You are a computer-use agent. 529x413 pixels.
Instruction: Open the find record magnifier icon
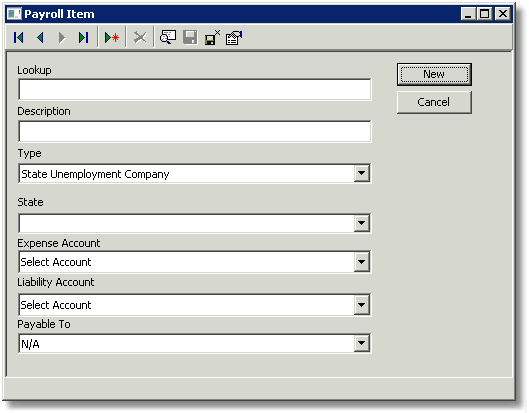168,37
